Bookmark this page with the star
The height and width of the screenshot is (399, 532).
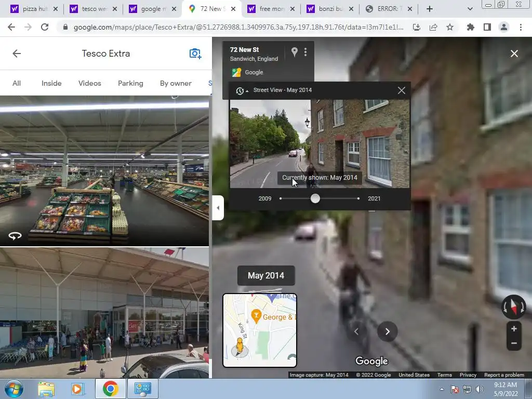[450, 27]
